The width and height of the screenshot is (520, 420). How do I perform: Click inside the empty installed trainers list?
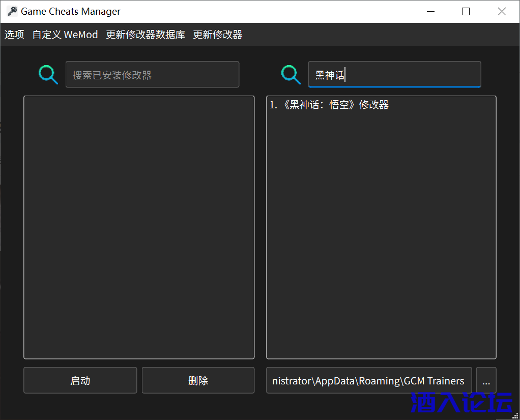tap(139, 227)
